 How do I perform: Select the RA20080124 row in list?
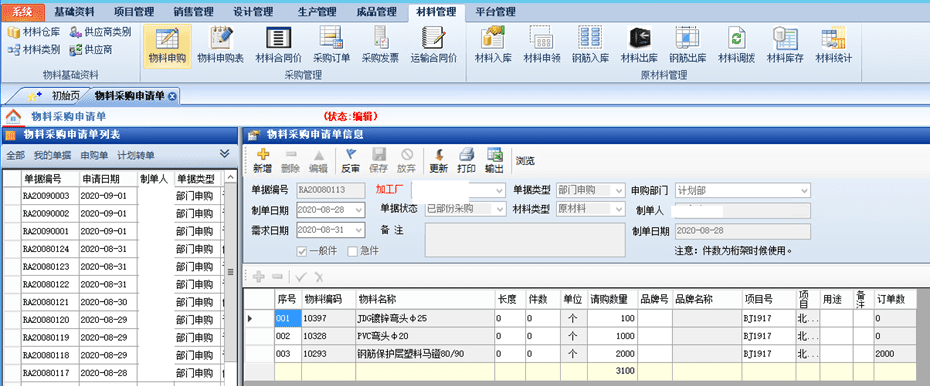point(113,249)
